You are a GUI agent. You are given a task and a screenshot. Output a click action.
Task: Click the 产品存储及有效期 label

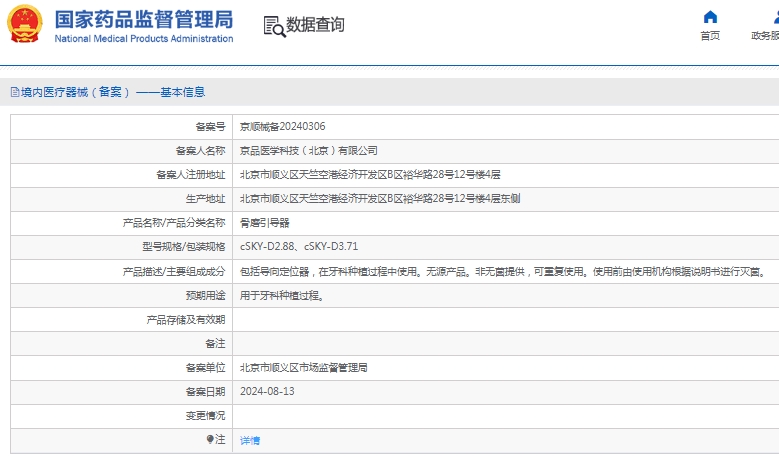(186, 319)
